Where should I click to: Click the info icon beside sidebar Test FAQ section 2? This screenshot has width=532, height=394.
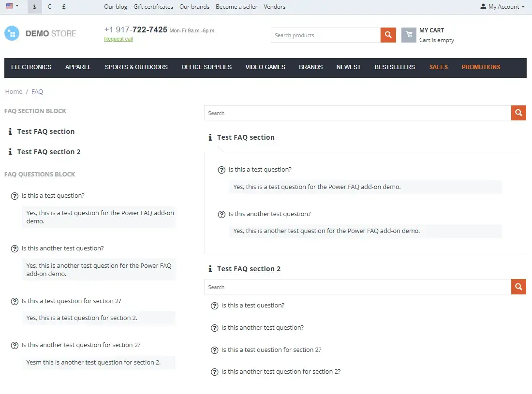click(x=10, y=152)
